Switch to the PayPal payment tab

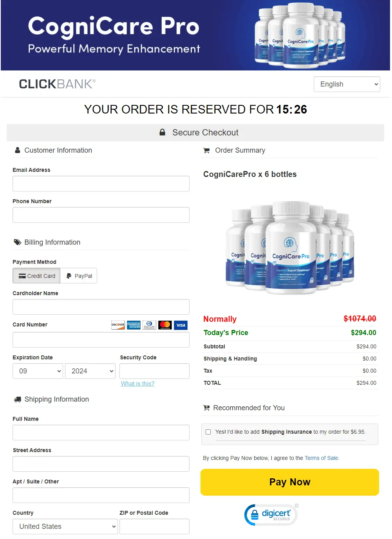[78, 276]
